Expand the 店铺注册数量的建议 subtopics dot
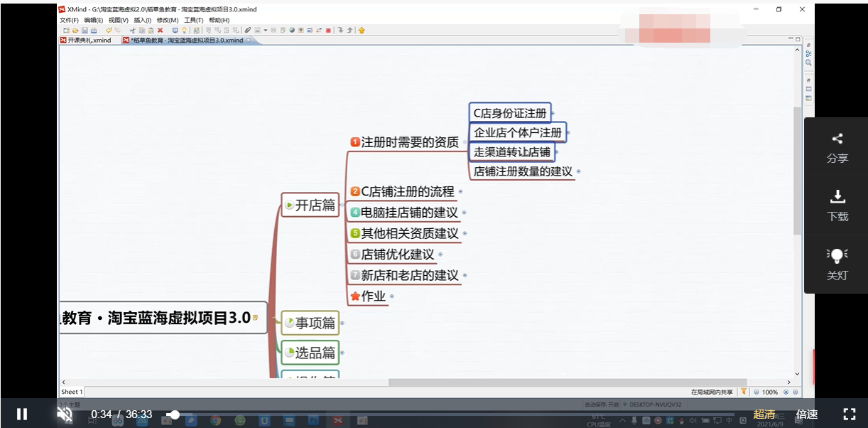The image size is (868, 428). pos(579,171)
